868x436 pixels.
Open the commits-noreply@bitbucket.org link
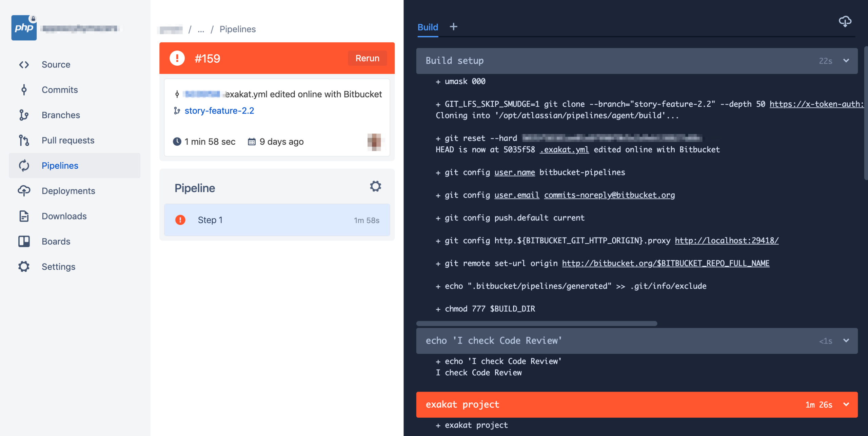point(610,195)
